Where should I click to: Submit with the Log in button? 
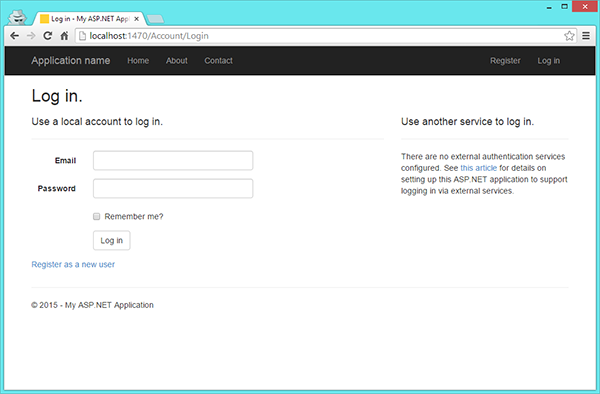point(112,240)
